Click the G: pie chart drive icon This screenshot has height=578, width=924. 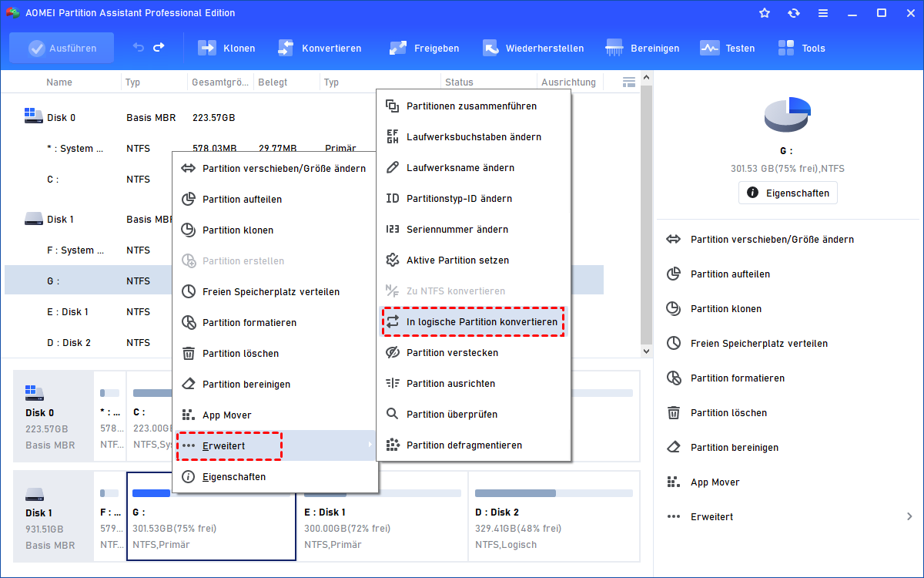(788, 115)
